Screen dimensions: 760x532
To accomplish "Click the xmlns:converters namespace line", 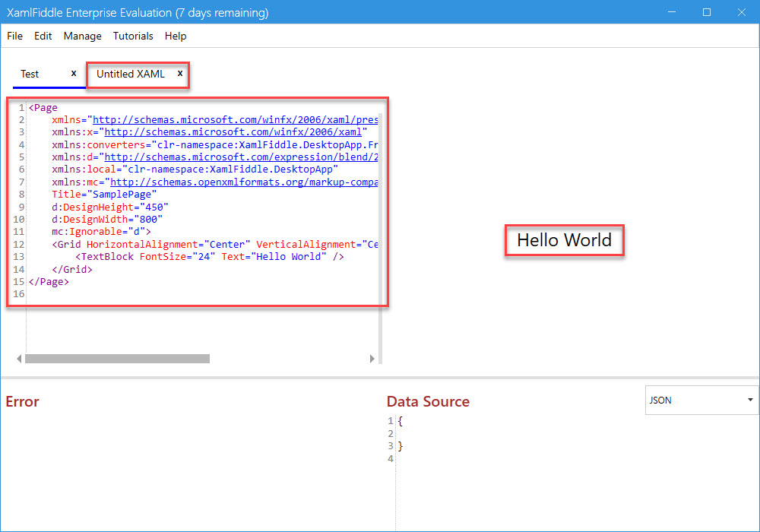I will pyautogui.click(x=215, y=144).
